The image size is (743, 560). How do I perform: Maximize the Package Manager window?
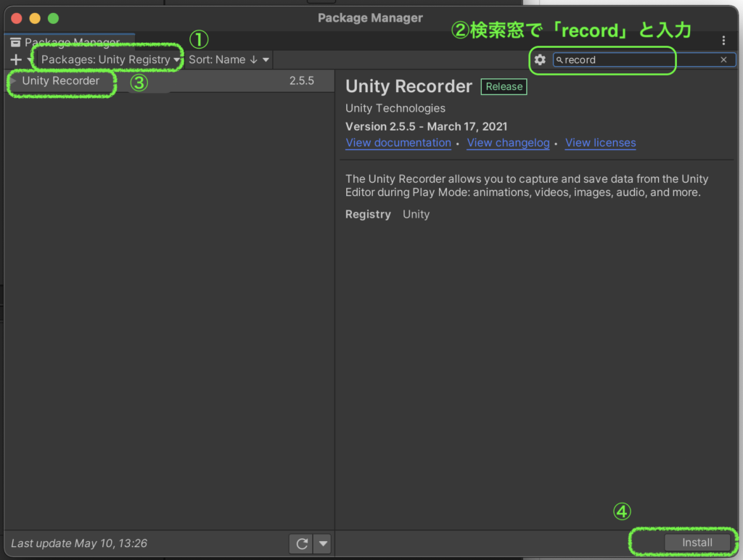tap(53, 18)
